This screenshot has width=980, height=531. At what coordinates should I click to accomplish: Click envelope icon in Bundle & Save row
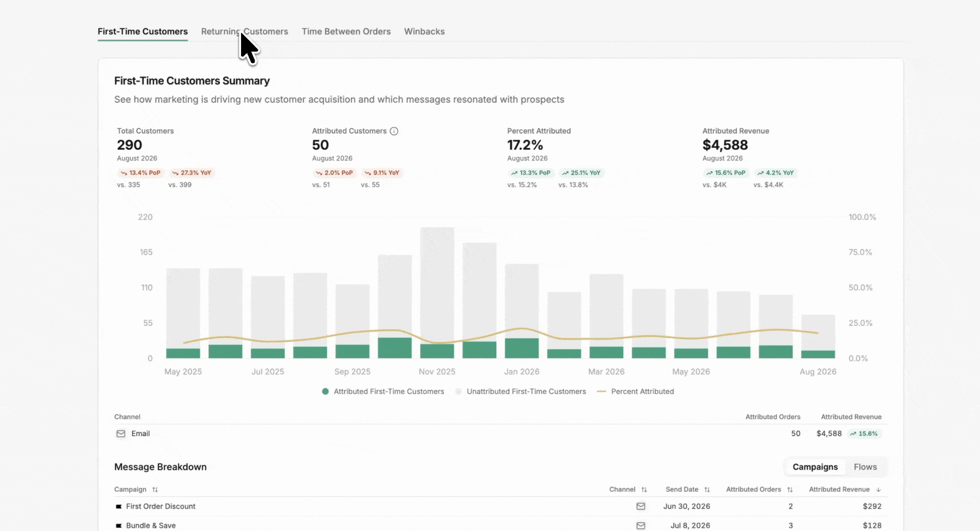[641, 526]
